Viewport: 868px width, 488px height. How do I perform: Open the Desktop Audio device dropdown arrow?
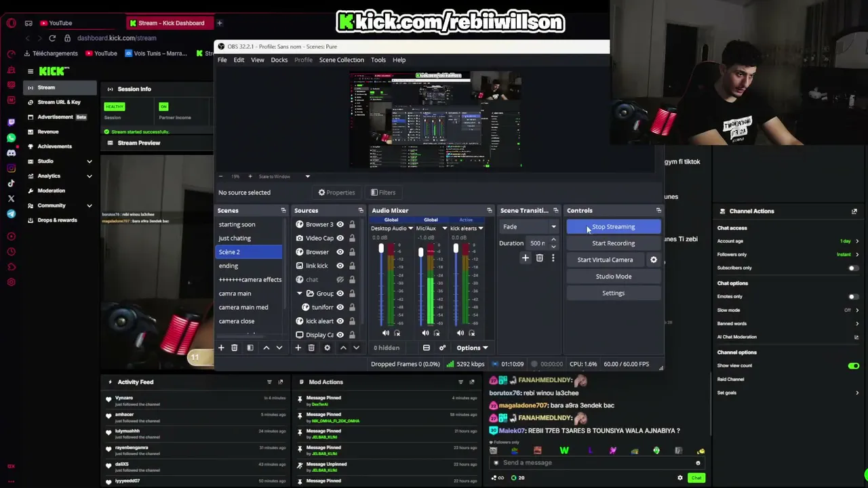410,228
